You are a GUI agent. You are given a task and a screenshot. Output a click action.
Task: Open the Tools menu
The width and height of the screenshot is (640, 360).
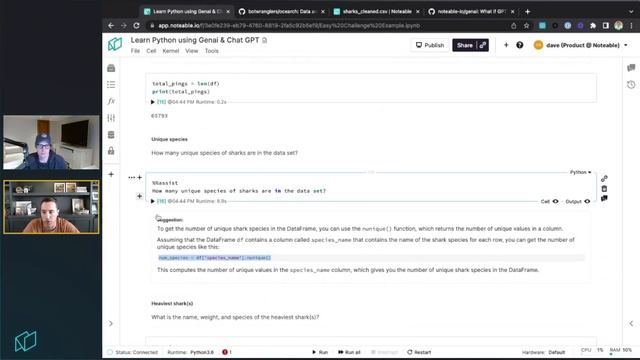[x=211, y=51]
